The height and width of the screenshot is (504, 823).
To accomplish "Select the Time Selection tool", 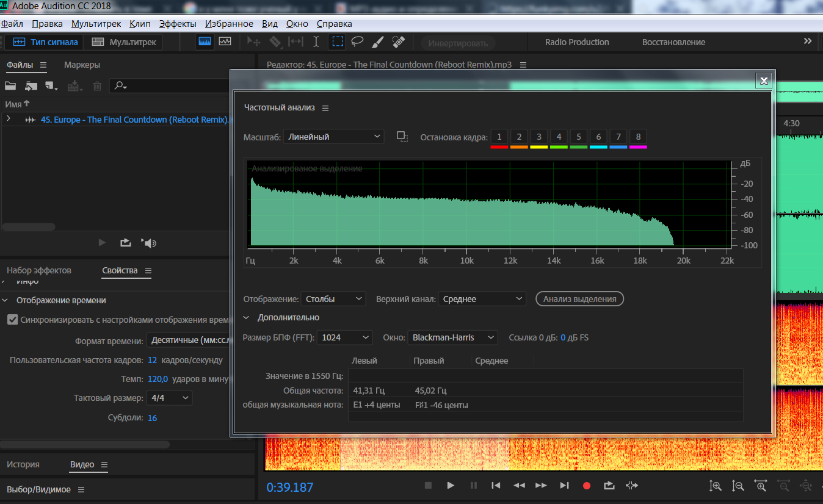I will click(x=316, y=42).
